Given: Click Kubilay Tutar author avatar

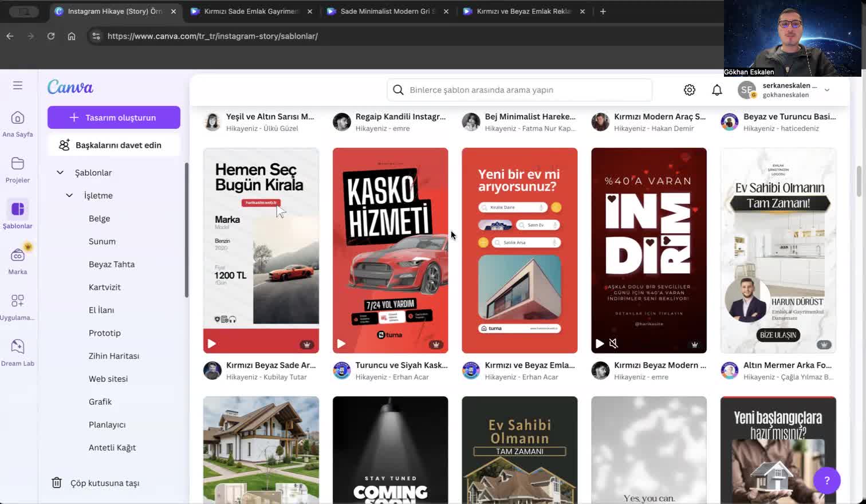Looking at the screenshot, I should 212,371.
